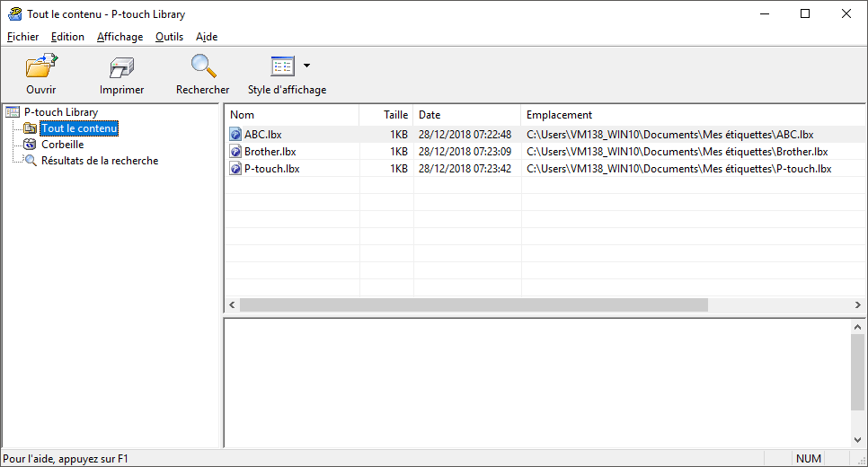The height and width of the screenshot is (467, 868).
Task: Select the P-touch.lbx file name
Action: tap(271, 169)
